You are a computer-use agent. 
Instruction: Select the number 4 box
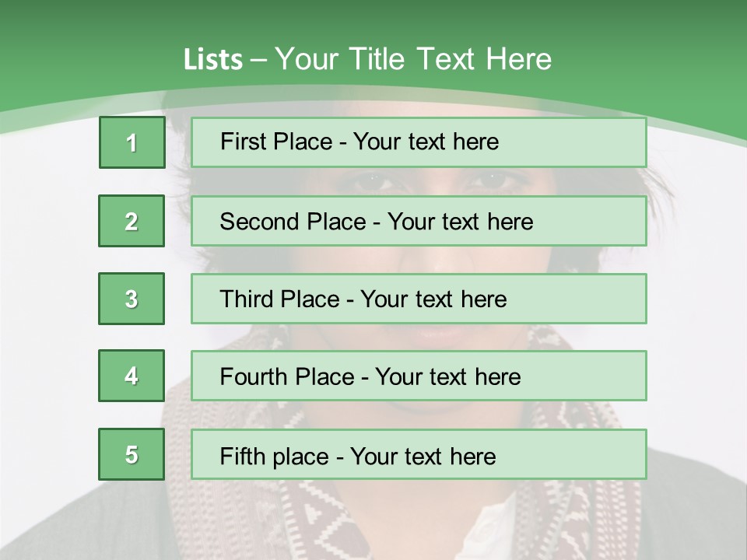132,376
